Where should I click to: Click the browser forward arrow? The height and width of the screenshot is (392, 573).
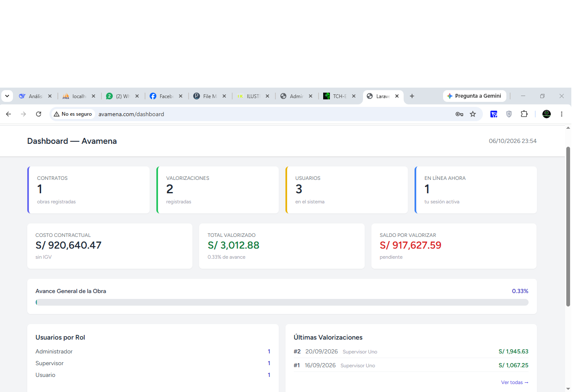23,114
